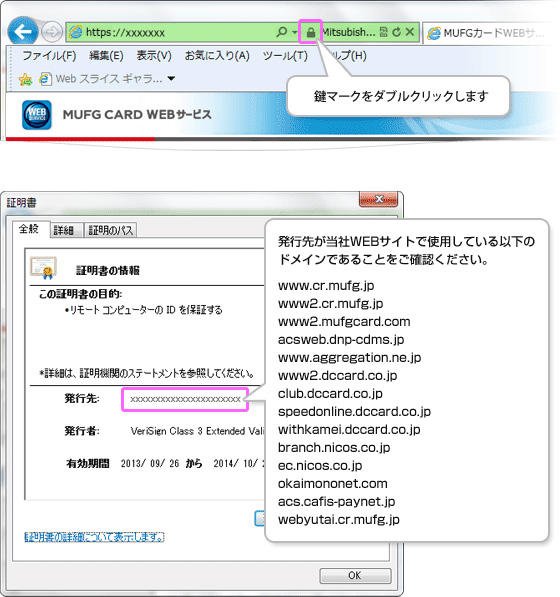Screen dimensions: 560x597
Task: Open the address bar search dropdown arrow
Action: [x=294, y=32]
